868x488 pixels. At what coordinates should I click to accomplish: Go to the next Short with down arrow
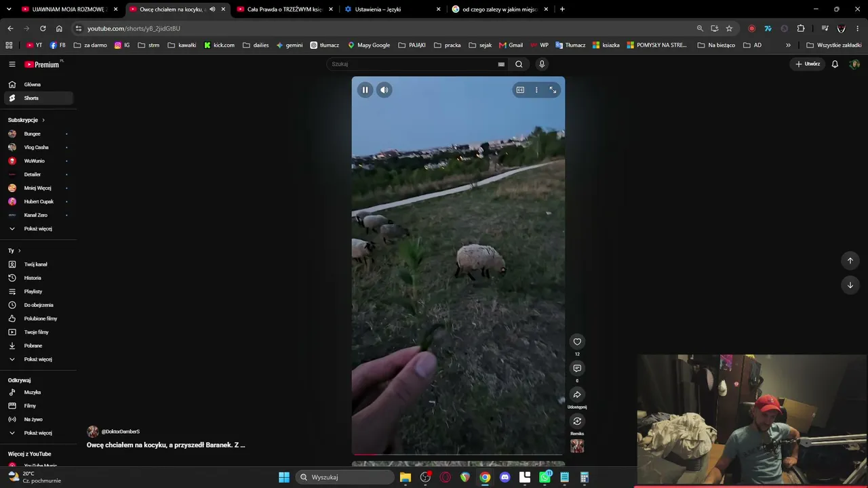(850, 285)
